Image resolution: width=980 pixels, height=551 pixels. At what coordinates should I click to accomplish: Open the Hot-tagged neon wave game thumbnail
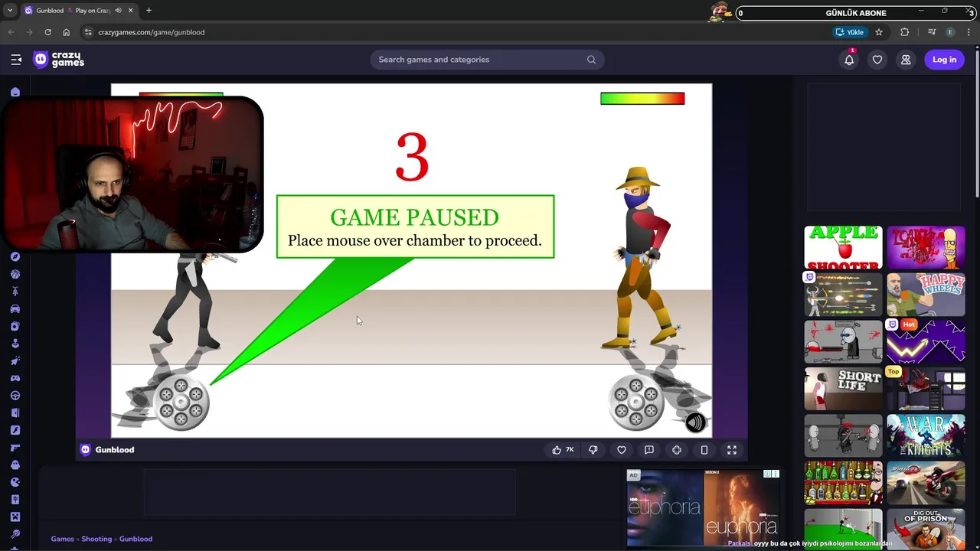point(926,341)
